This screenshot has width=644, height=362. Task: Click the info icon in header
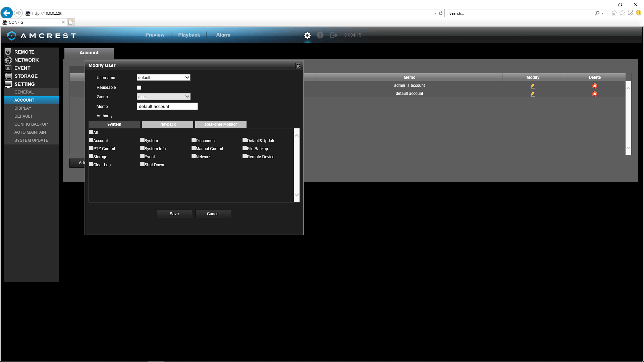320,35
